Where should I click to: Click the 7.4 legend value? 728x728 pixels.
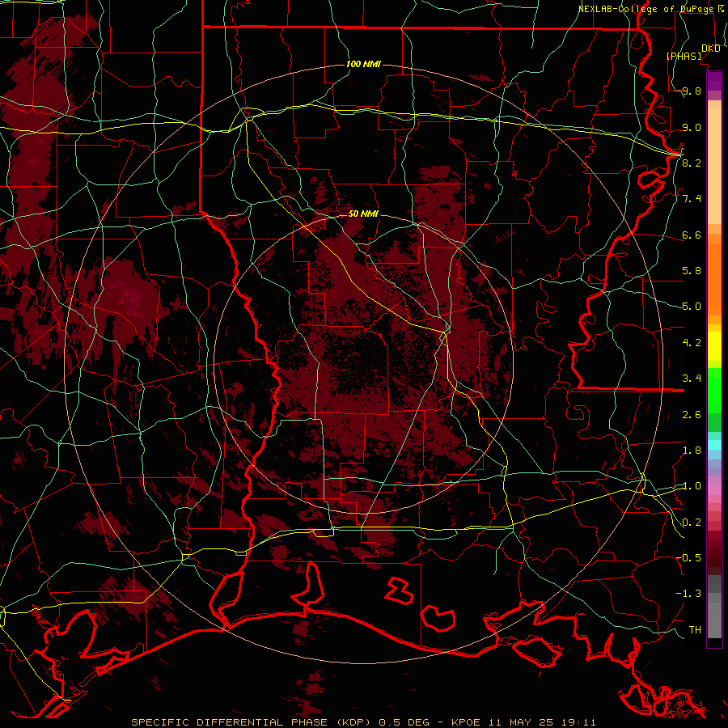tap(692, 199)
